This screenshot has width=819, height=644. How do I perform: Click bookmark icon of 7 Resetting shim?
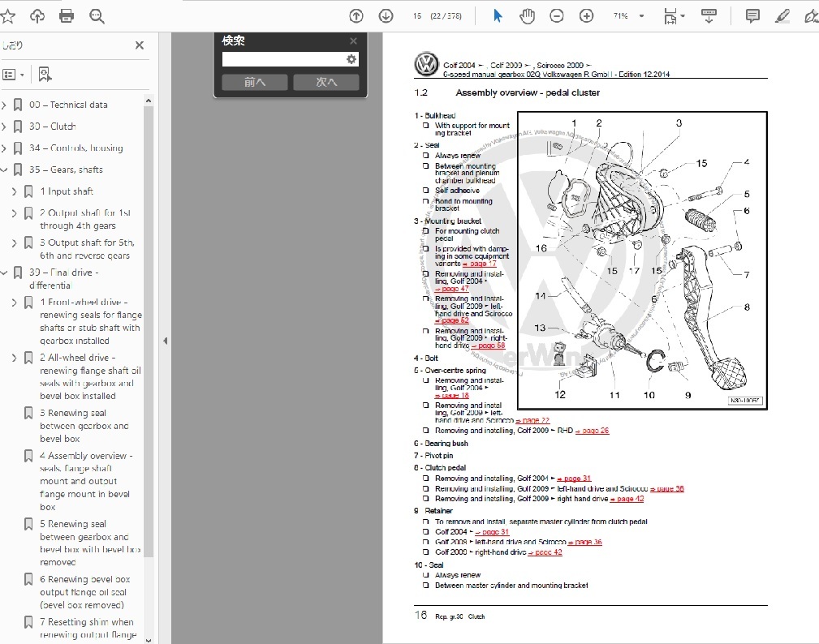[x=28, y=622]
